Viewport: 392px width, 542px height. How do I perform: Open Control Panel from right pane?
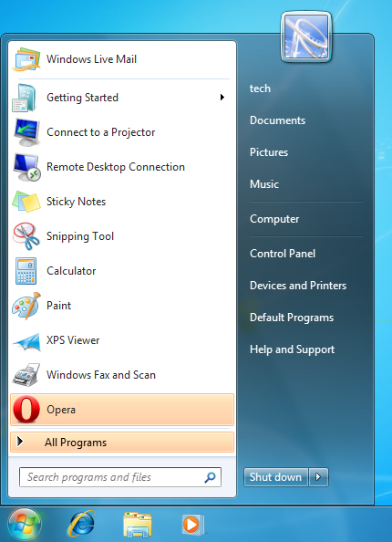click(283, 254)
